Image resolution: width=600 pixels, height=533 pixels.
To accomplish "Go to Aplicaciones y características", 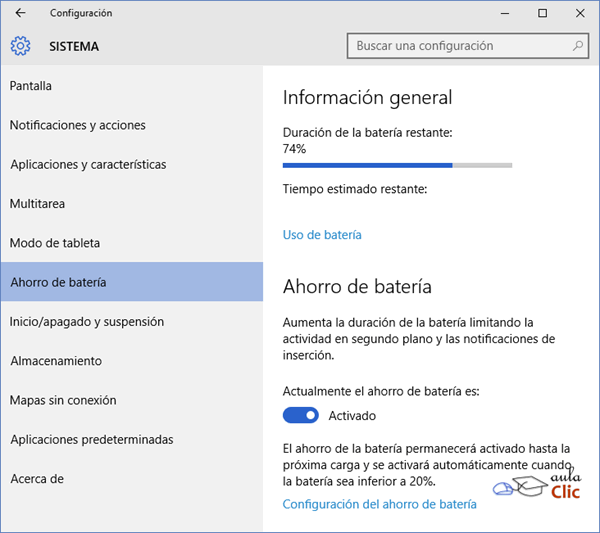I will tap(88, 164).
